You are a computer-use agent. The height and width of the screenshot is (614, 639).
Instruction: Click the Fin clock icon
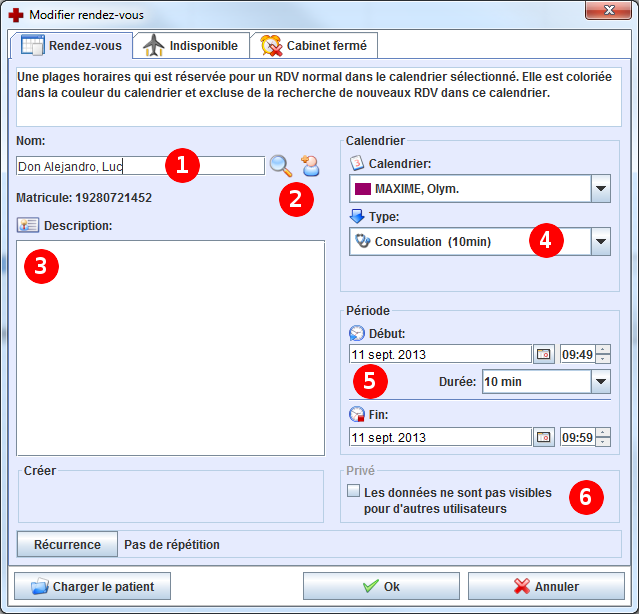357,415
